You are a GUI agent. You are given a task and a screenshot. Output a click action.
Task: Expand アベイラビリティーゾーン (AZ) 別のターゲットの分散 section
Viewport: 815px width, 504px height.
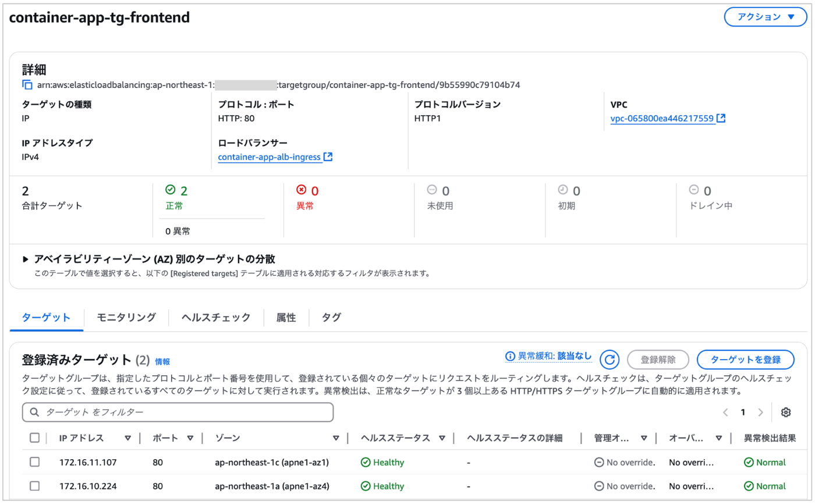(26, 259)
